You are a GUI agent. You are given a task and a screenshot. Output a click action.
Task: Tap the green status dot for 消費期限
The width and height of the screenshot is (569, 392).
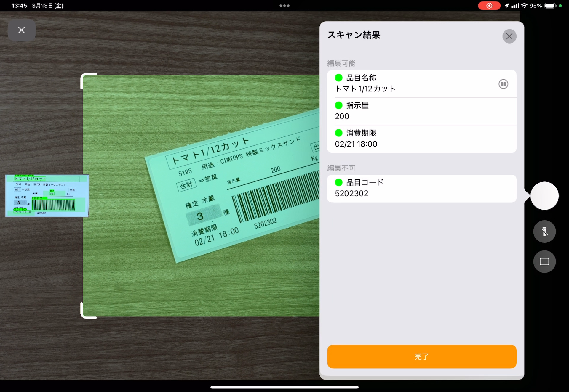(x=338, y=133)
